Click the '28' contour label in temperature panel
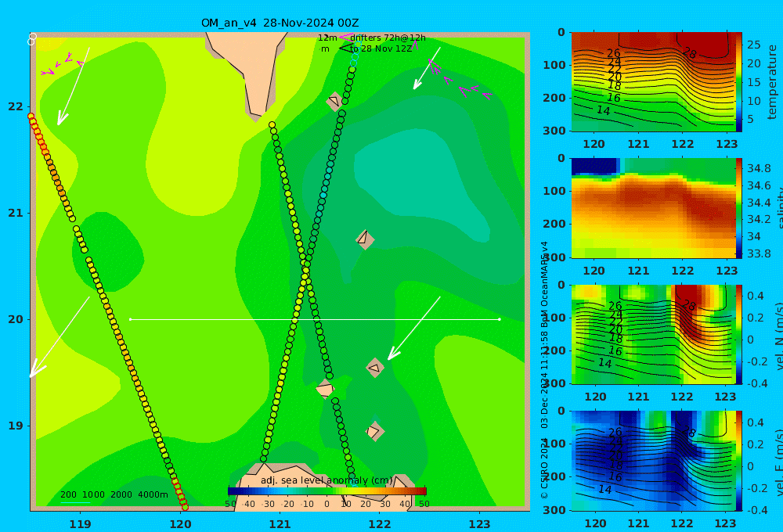 click(x=690, y=53)
